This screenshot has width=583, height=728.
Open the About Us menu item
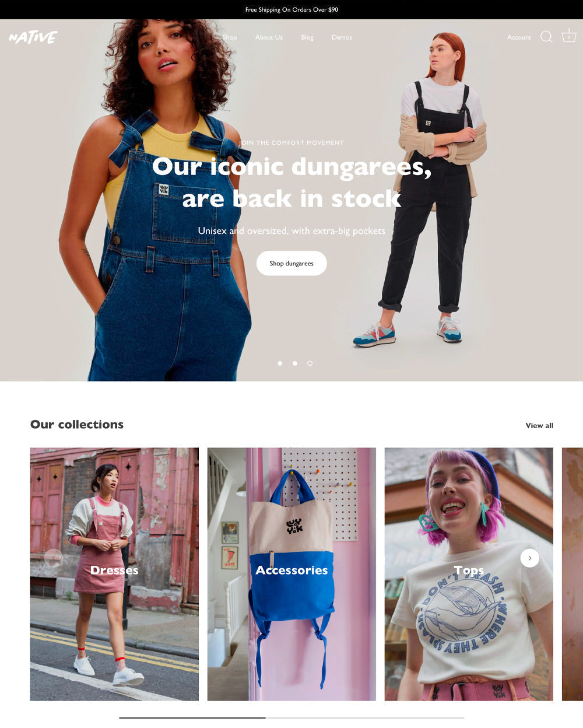[269, 37]
